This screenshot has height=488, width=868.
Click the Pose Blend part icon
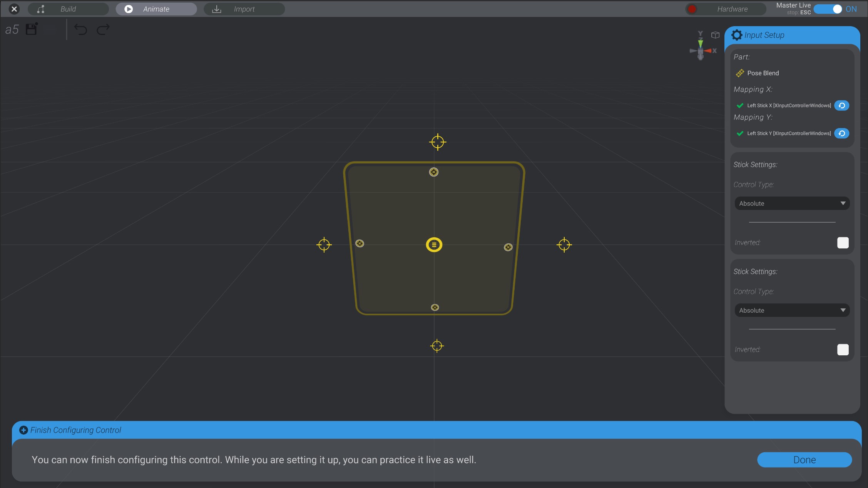coord(739,73)
